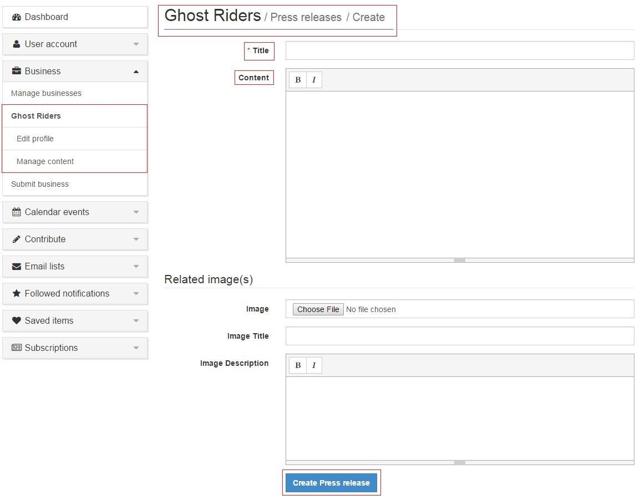Click the Title input field

[460, 51]
